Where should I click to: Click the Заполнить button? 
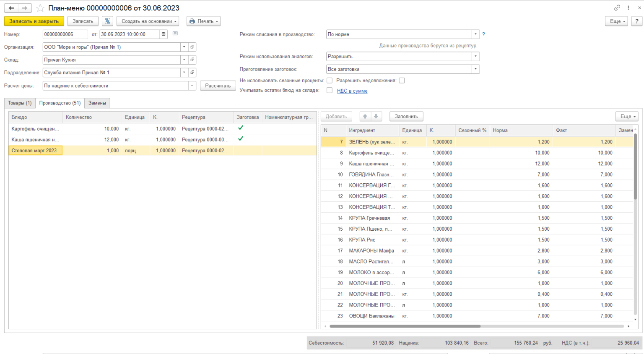[406, 117]
